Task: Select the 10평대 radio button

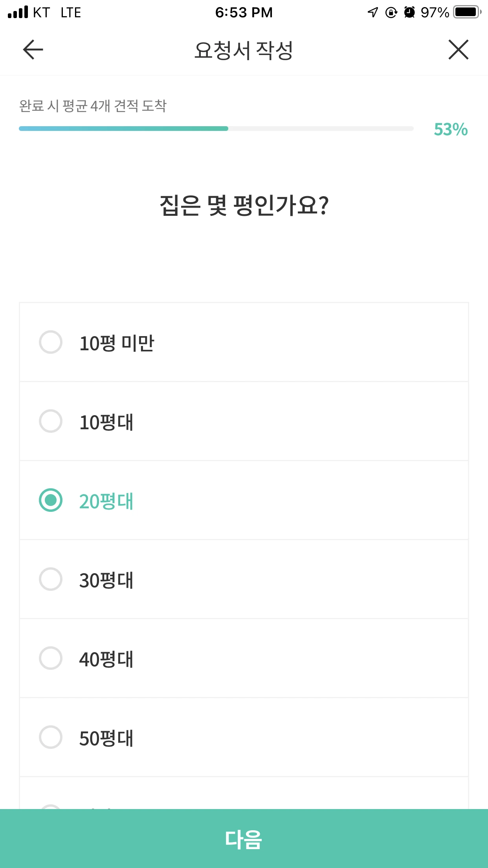Action: pos(51,421)
